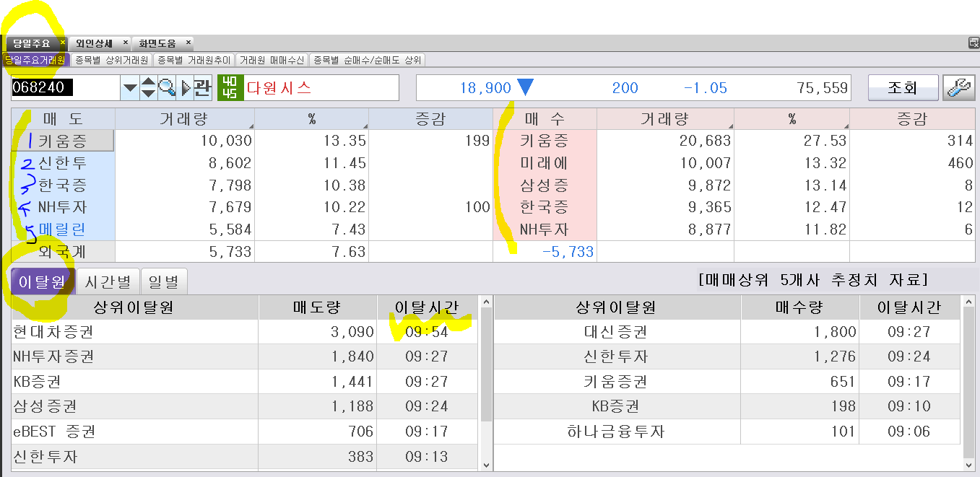
Task: Open the stock code history dropdown arrow
Action: (129, 88)
